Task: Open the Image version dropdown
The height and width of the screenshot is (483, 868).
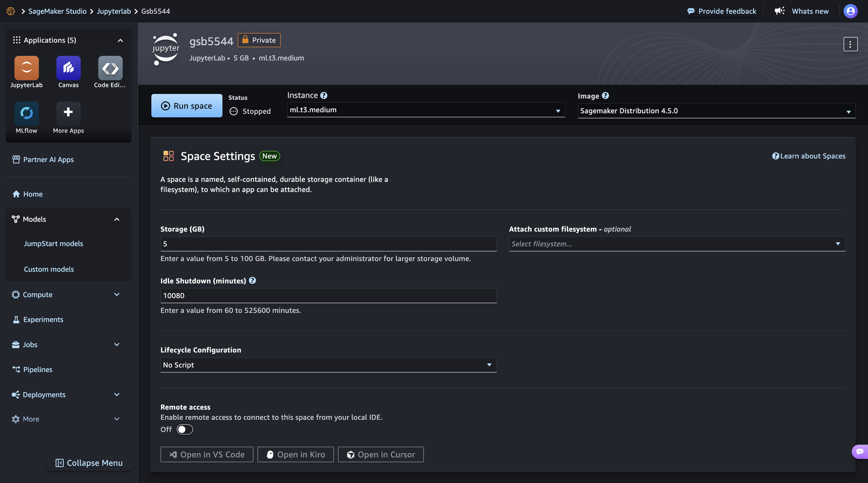Action: pos(717,111)
